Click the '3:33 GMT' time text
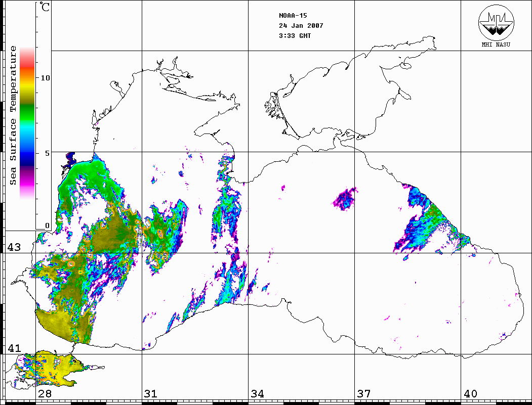The width and height of the screenshot is (532, 405). click(x=295, y=36)
